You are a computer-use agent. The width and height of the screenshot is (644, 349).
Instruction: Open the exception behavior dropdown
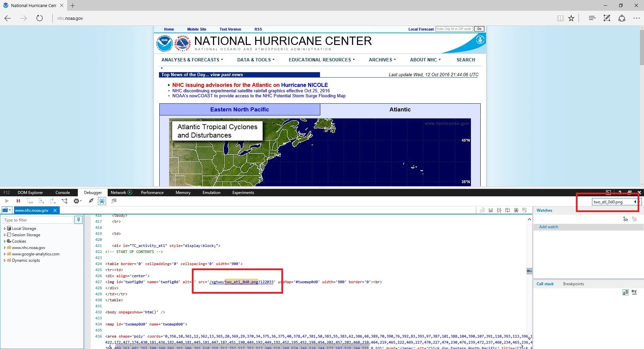77,201
